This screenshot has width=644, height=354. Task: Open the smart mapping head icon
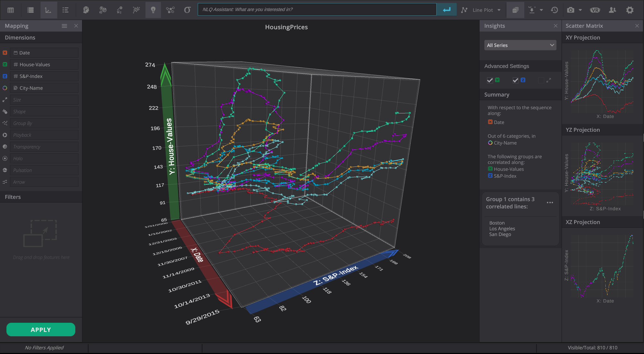[86, 10]
